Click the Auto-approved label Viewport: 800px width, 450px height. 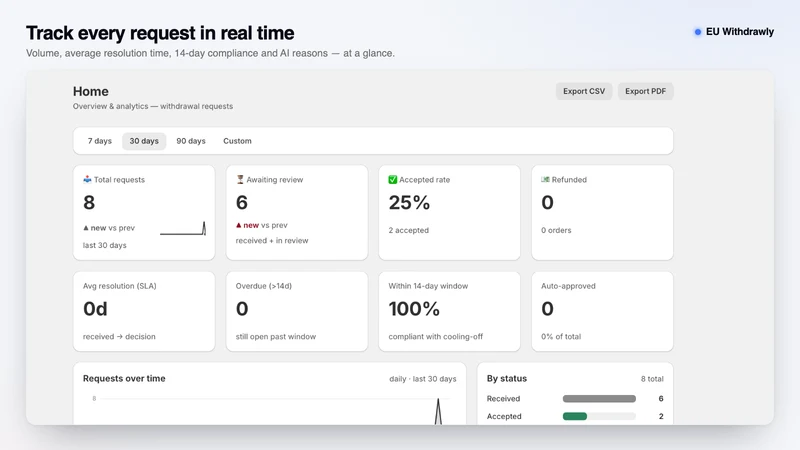click(568, 286)
